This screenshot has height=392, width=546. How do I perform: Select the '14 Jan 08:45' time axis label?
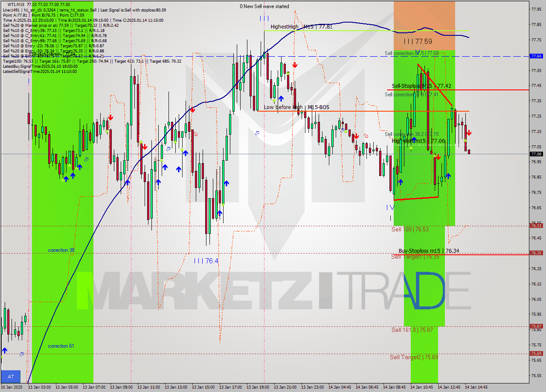pyautogui.click(x=394, y=387)
